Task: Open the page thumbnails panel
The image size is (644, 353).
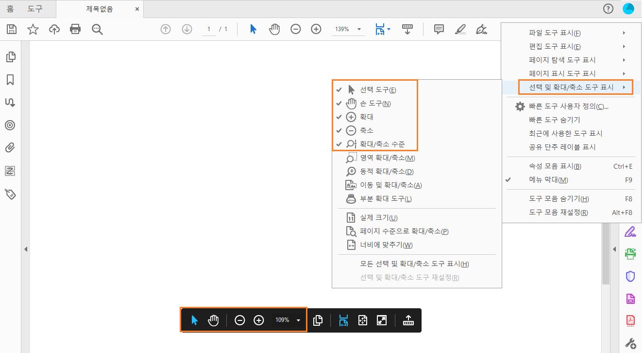Action: [x=10, y=57]
